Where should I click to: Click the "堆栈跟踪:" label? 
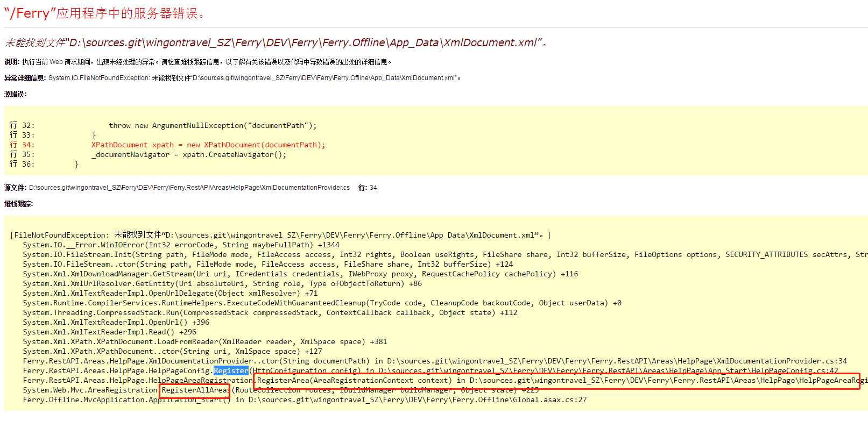[x=18, y=204]
